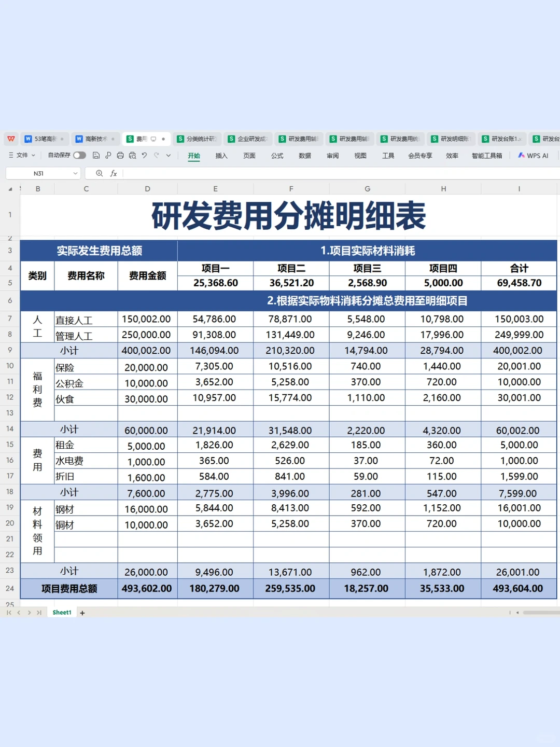Click the Print Preview icon
Screen dimensions: 560x747
pyautogui.click(x=133, y=156)
